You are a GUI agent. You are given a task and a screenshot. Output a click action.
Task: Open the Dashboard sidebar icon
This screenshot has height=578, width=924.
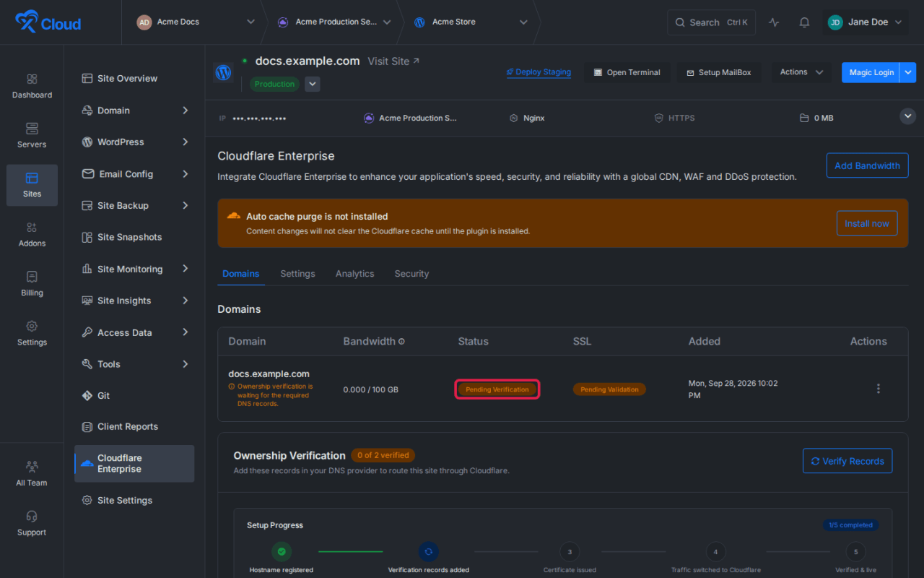coord(32,85)
